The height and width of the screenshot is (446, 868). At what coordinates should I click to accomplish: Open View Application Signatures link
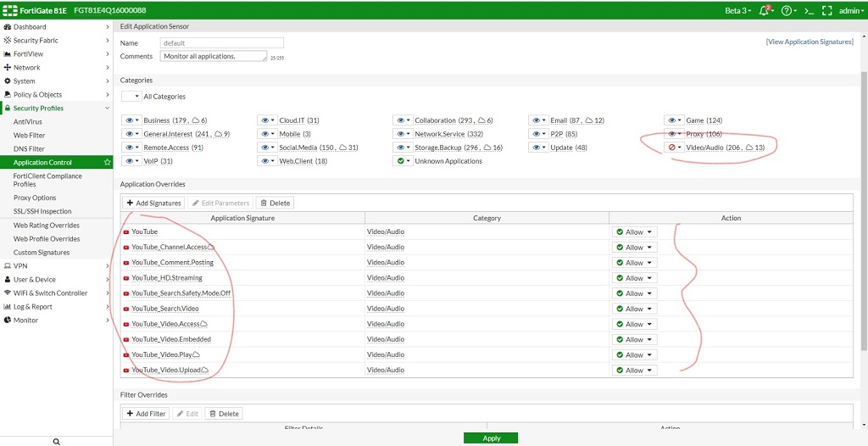coord(810,42)
